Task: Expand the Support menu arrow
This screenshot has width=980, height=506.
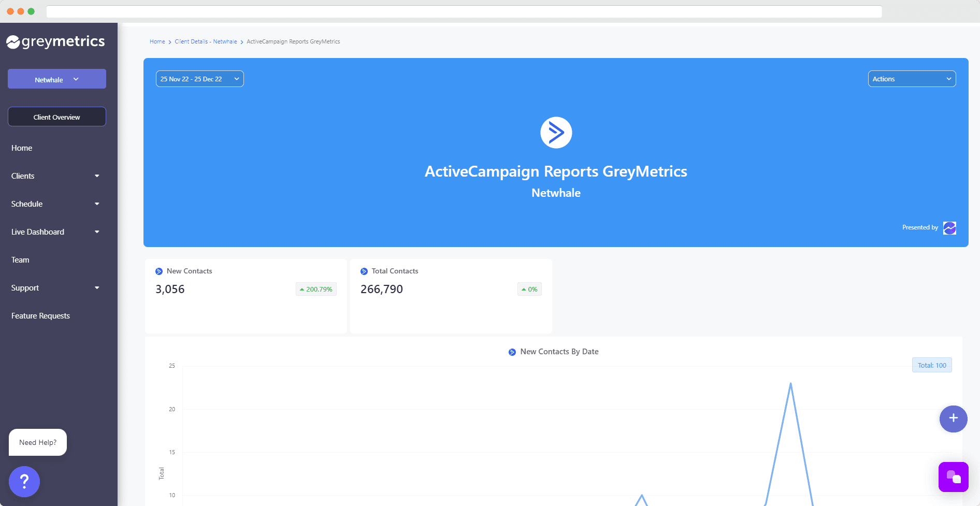Action: pos(97,288)
